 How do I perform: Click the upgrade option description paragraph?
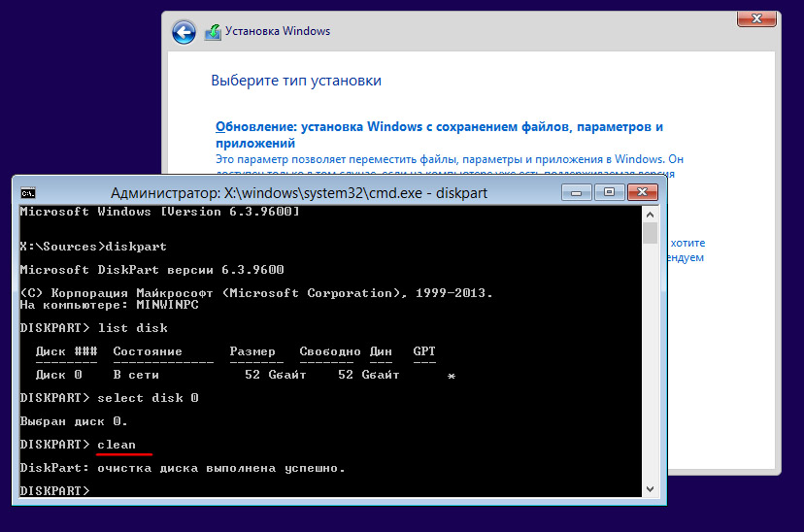(x=450, y=166)
